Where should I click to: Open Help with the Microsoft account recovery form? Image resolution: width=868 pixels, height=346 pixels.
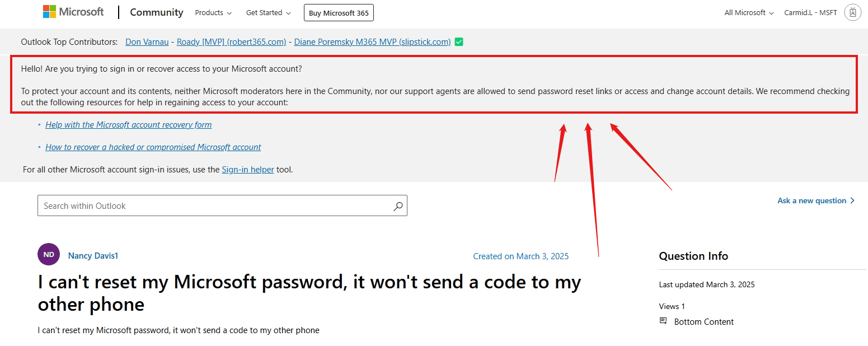[128, 124]
